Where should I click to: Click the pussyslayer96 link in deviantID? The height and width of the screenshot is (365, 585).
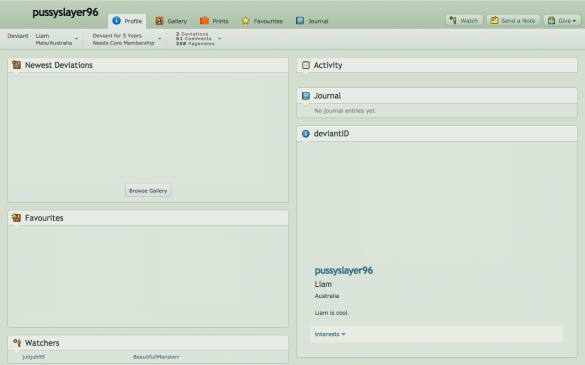[x=344, y=271]
